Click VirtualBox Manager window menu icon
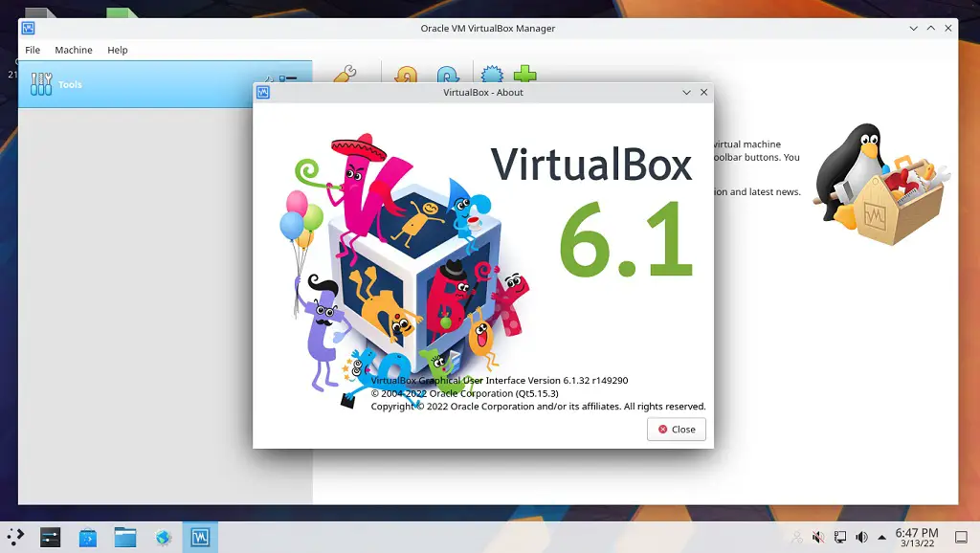This screenshot has width=980, height=553. coord(28,28)
